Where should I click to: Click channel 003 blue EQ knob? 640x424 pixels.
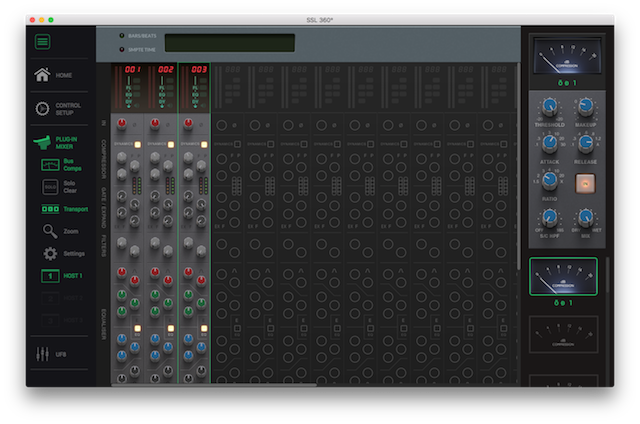tap(188, 338)
